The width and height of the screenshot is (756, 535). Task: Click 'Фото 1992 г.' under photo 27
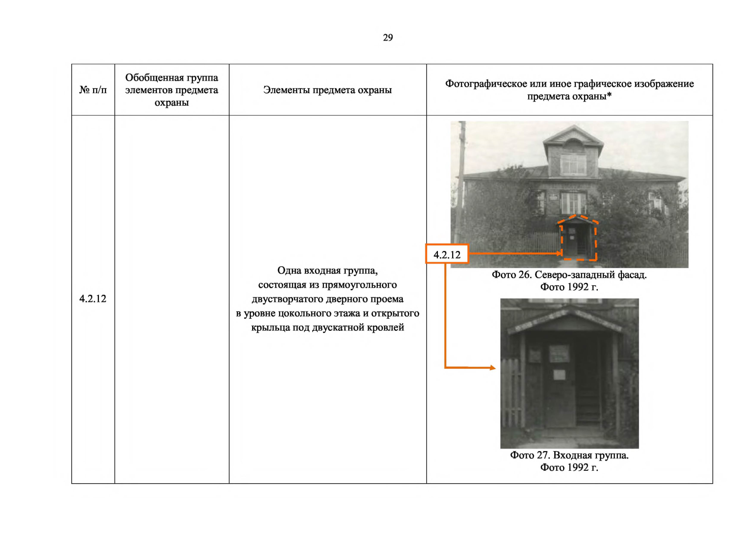tap(569, 468)
